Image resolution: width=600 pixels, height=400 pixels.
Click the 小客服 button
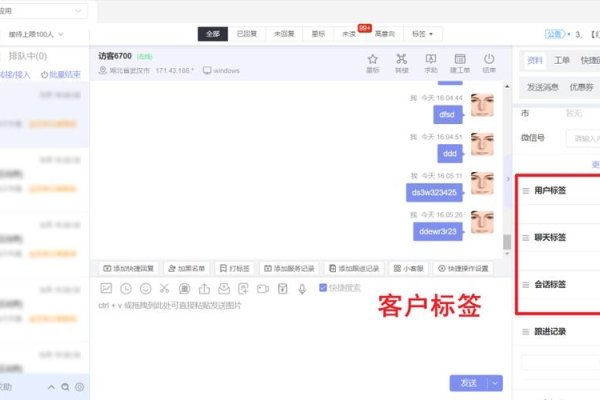(x=409, y=268)
